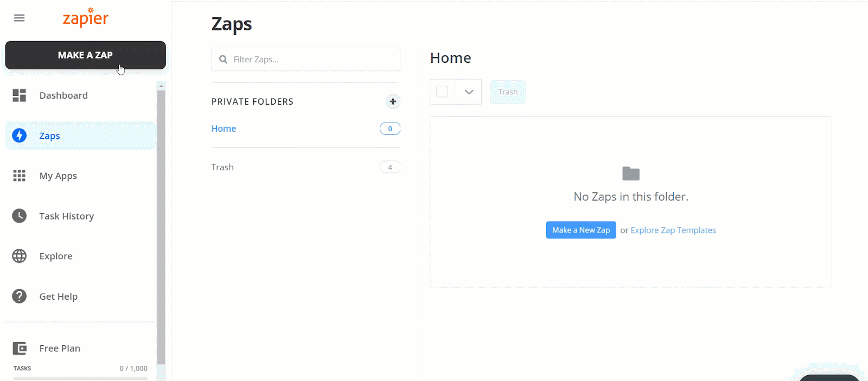The width and height of the screenshot is (868, 381).
Task: Click the Make a New Zap button
Action: [580, 230]
